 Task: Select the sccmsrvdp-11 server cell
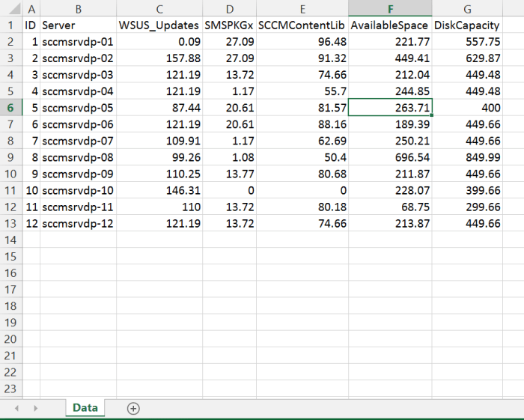[78, 206]
